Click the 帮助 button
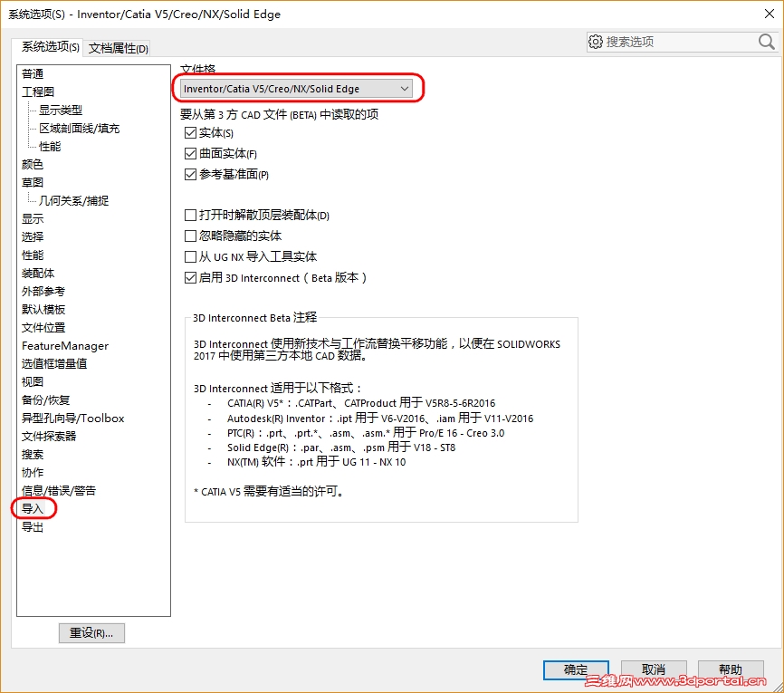 [x=731, y=669]
